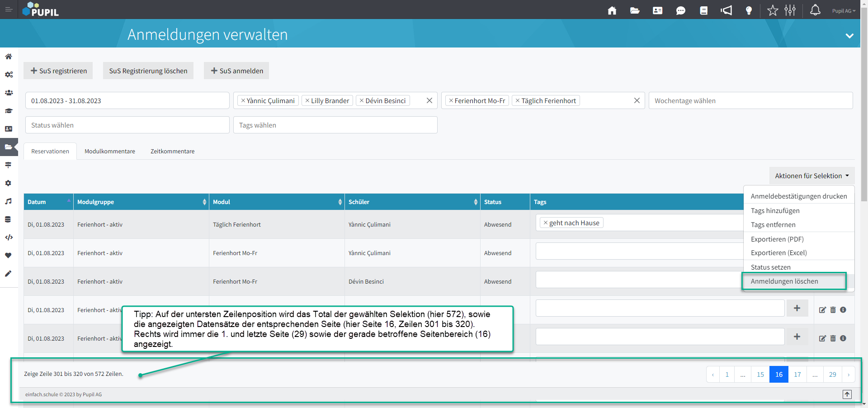Open the folder icon in top bar

point(635,10)
